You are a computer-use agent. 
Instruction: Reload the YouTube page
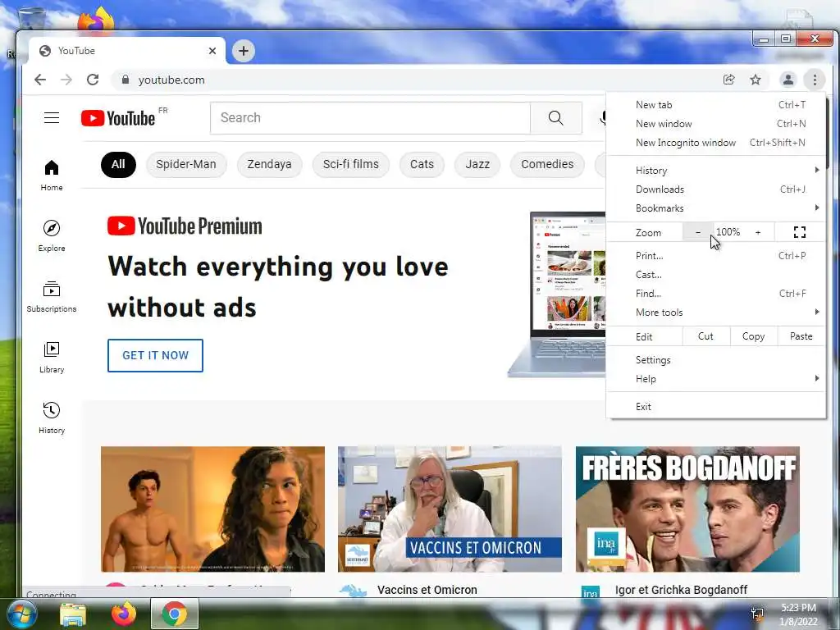click(93, 80)
